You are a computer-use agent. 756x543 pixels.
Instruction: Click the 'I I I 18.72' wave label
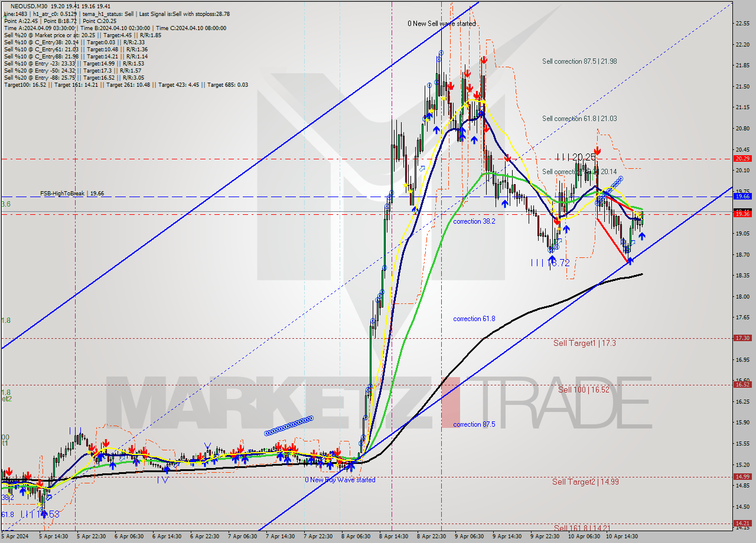pos(552,262)
